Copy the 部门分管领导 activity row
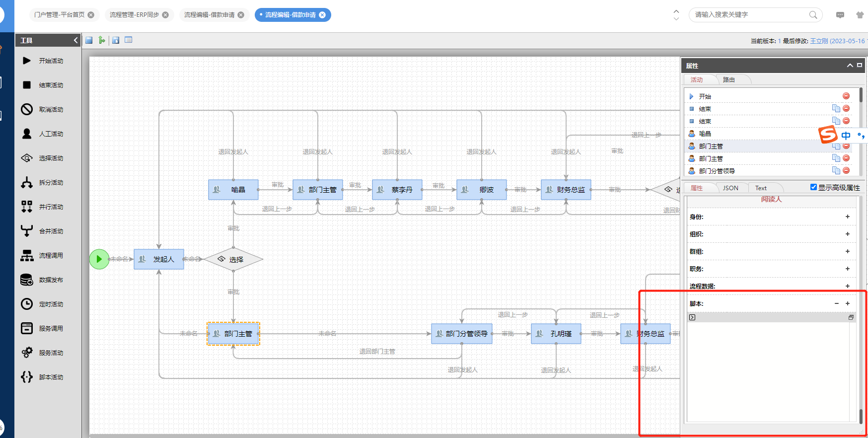This screenshot has width=868, height=438. (x=836, y=170)
